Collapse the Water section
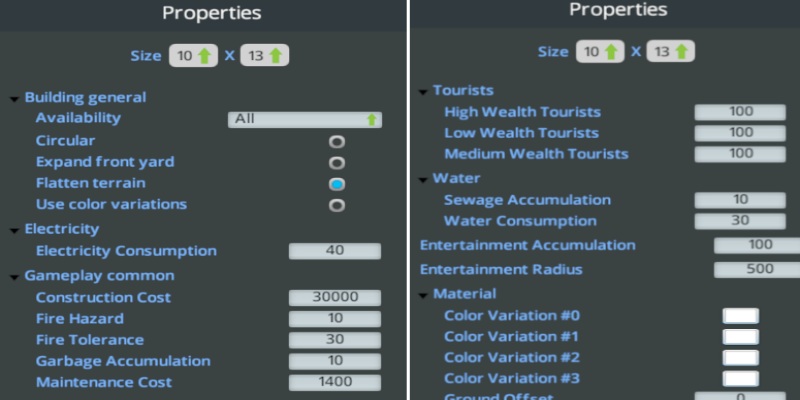The width and height of the screenshot is (800, 400). coord(423,180)
